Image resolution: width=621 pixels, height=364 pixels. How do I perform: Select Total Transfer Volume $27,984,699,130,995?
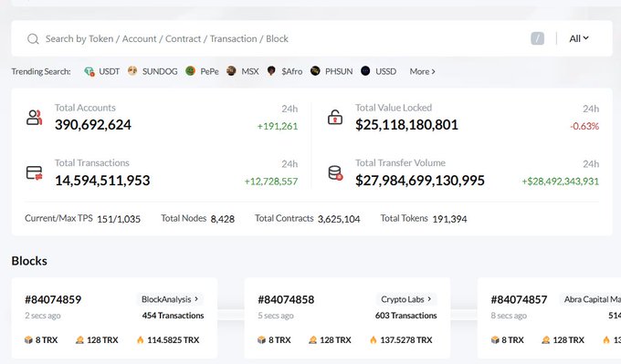(x=420, y=181)
